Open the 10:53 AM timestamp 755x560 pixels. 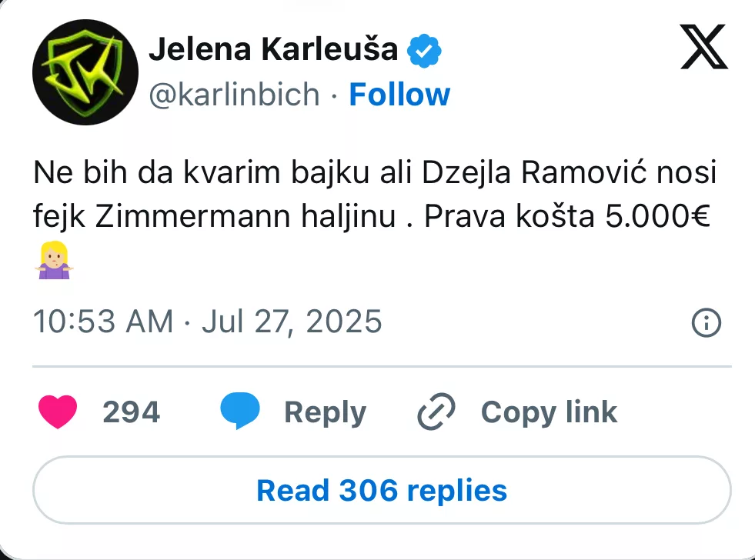point(103,322)
